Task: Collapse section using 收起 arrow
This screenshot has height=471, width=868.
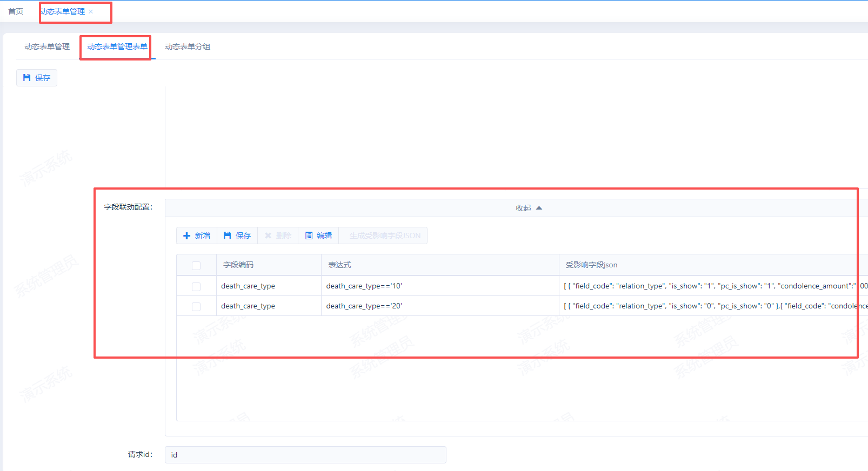Action: 539,208
